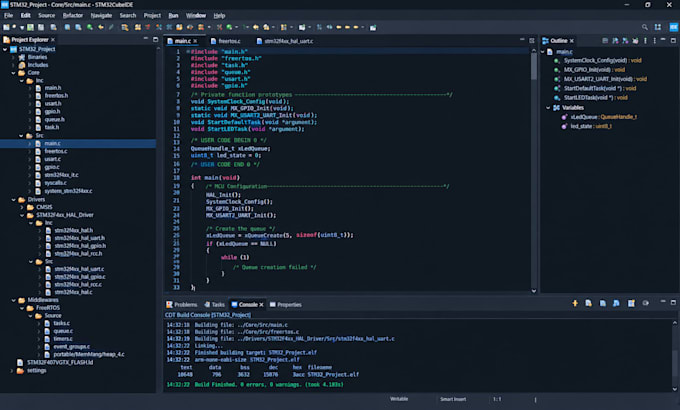The image size is (680, 410).
Task: Click the yellow pin icon in Console toolbar
Action: [x=575, y=303]
